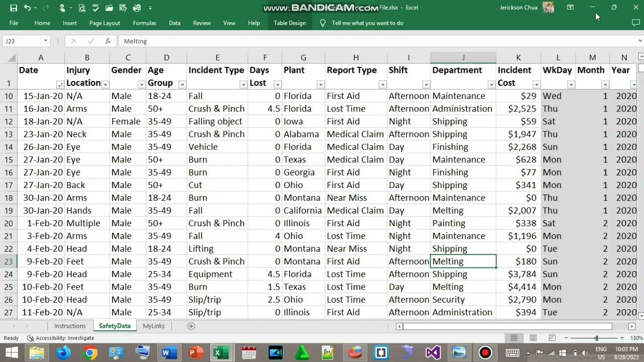Switch to the Instructions sheet tab

pyautogui.click(x=70, y=326)
